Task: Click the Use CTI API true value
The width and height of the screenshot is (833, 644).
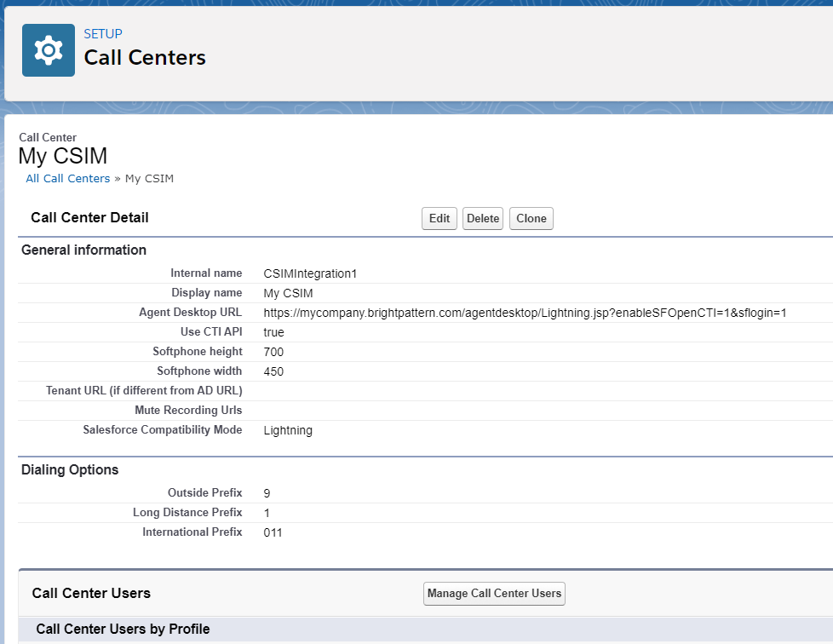Action: 274,332
